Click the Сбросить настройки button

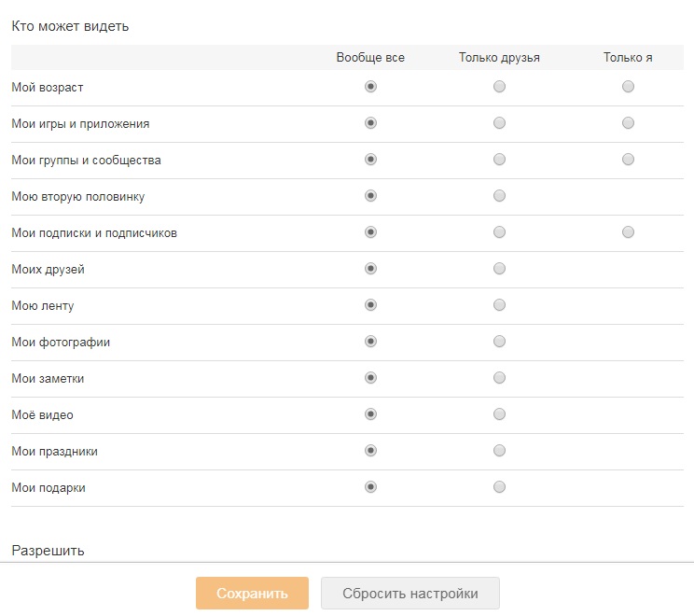coord(409,593)
